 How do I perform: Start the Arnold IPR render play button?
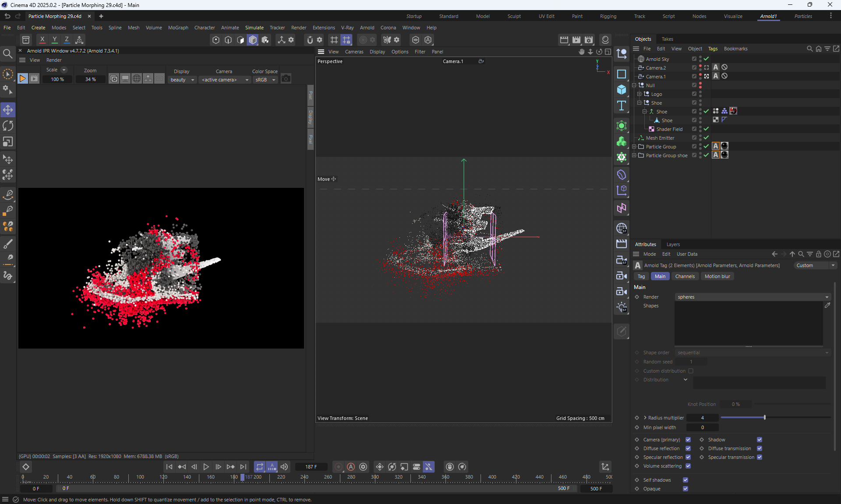point(22,79)
